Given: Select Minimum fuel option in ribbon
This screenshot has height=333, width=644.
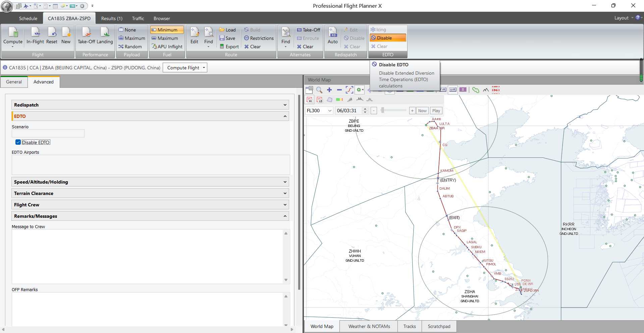Looking at the screenshot, I should [x=167, y=30].
